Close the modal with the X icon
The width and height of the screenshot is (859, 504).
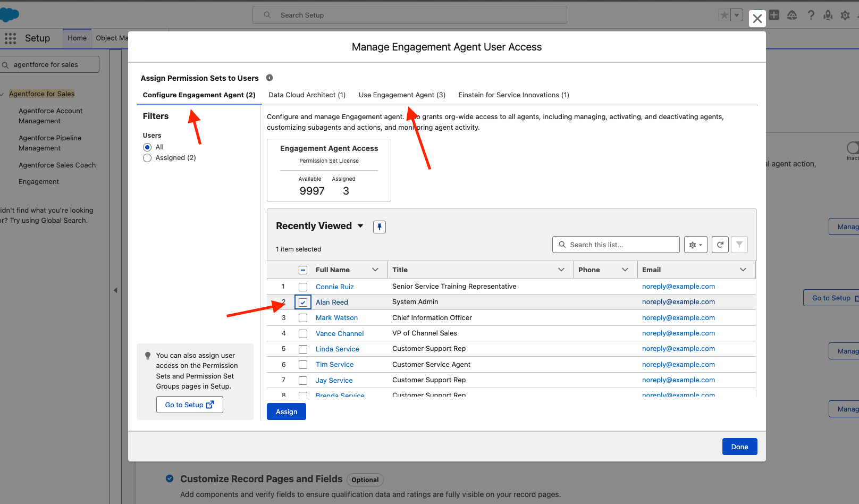point(757,19)
